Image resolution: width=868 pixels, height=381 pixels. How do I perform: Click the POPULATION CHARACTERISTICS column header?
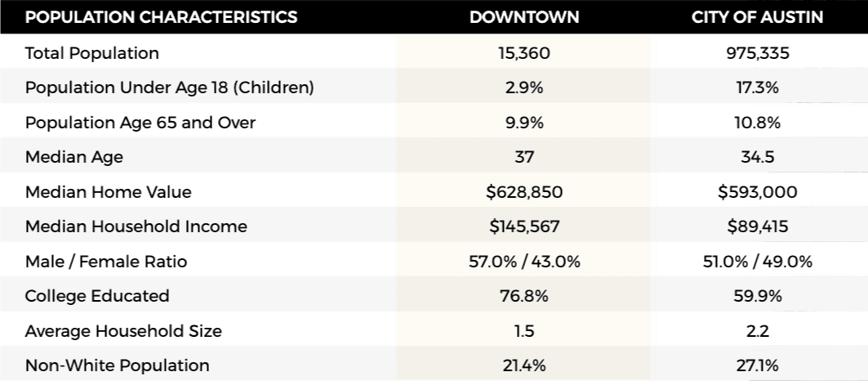pos(161,17)
